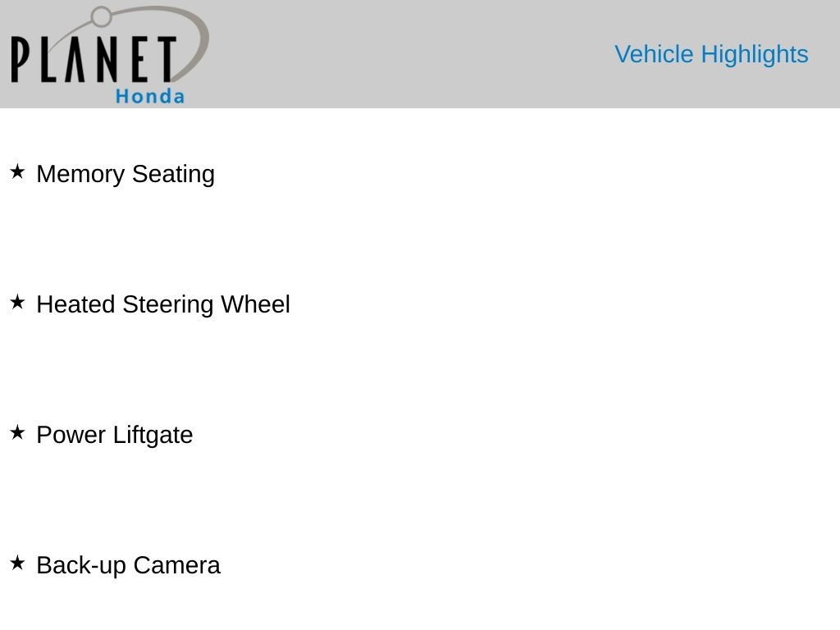The image size is (840, 630).
Task: Click the blue Honda text under the logo
Action: pos(150,97)
